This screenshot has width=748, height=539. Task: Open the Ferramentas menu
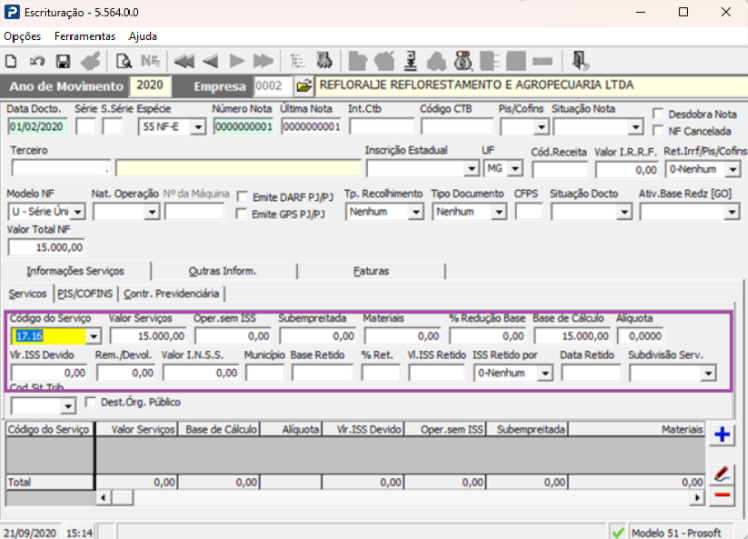click(x=84, y=36)
